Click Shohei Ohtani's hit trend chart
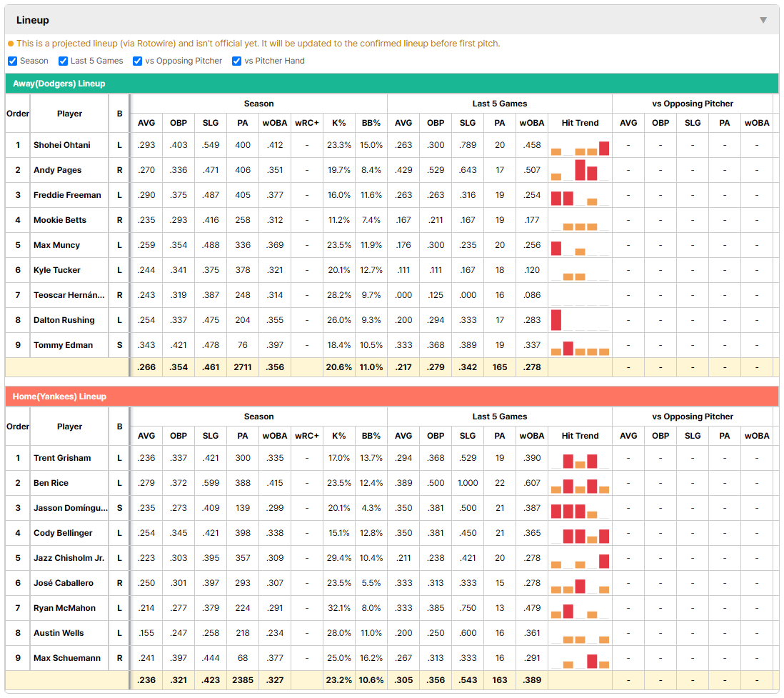784x698 pixels. [580, 148]
